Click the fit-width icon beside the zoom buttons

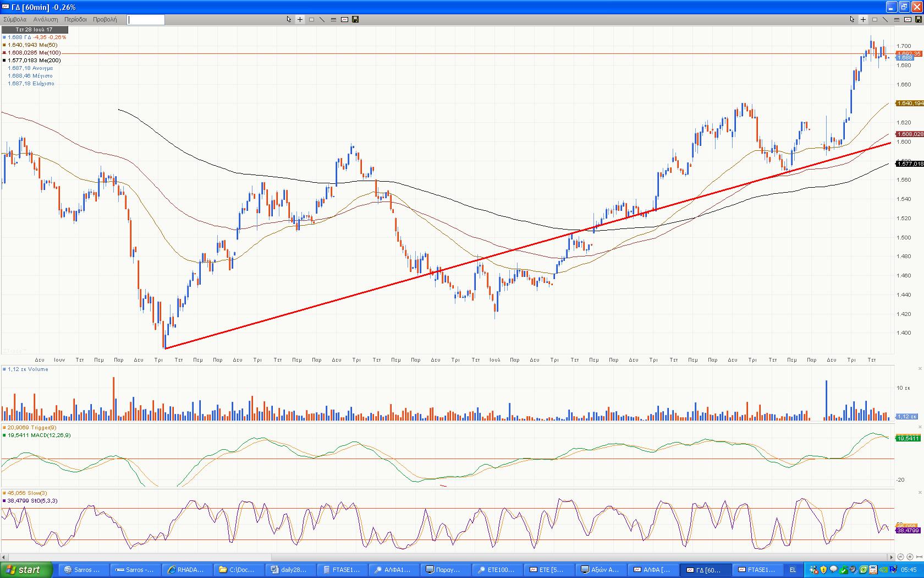pos(919,557)
